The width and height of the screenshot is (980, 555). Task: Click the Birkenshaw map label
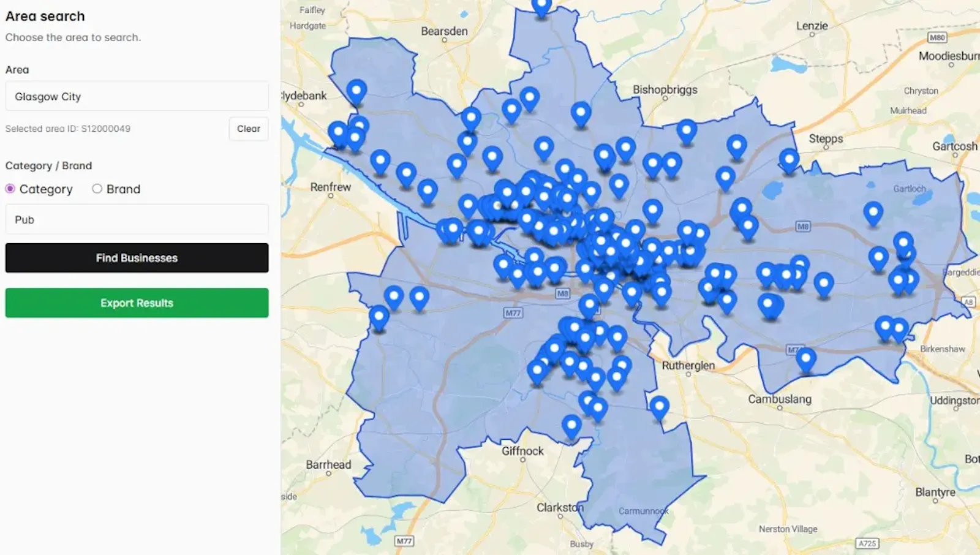click(942, 349)
